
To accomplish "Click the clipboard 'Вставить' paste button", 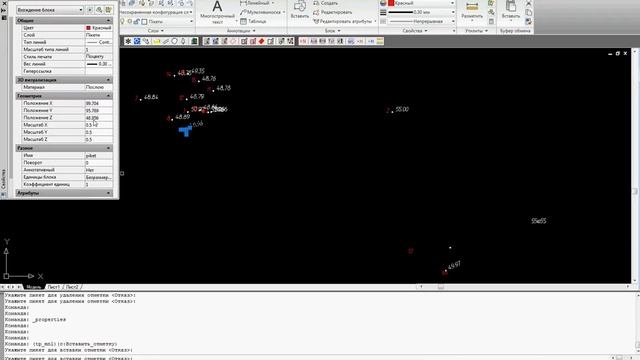I will coord(511,10).
